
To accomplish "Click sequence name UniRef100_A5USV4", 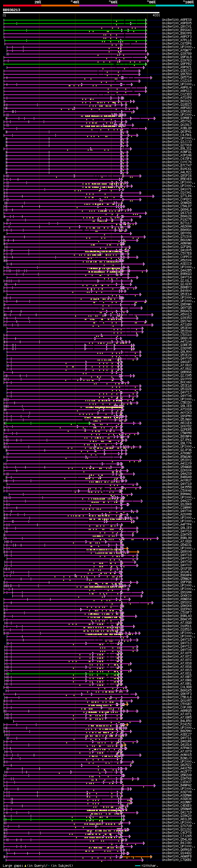I will tap(177, 260).
